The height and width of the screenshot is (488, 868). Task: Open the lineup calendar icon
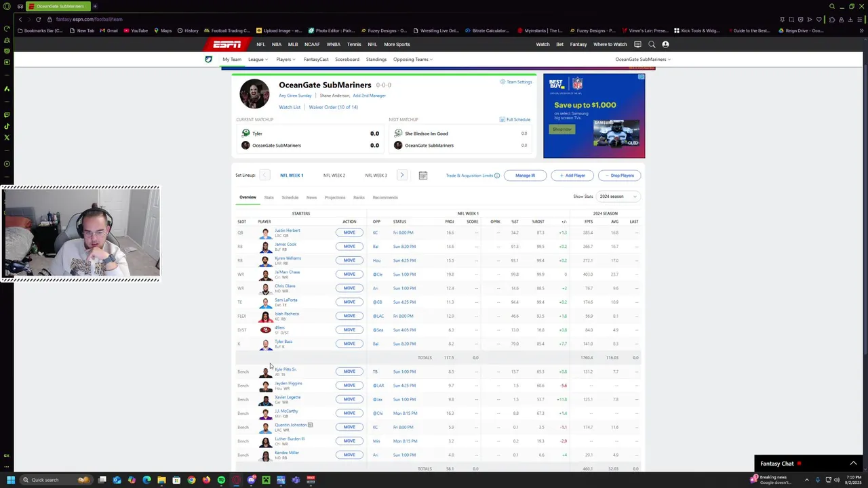422,176
